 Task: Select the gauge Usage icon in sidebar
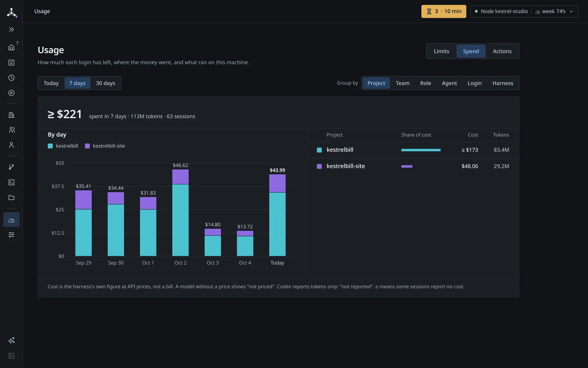point(11,220)
